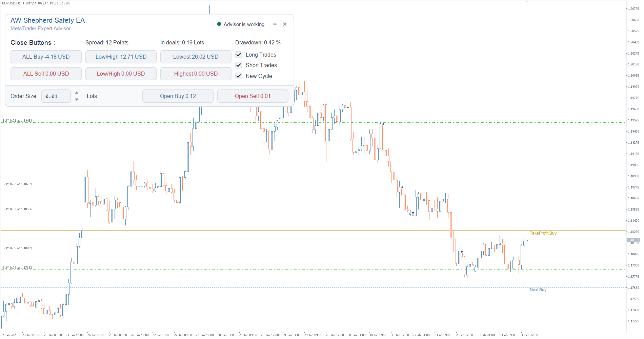This screenshot has height=339, width=644.
Task: Uncheck the Long Trades checkbox
Action: (239, 55)
